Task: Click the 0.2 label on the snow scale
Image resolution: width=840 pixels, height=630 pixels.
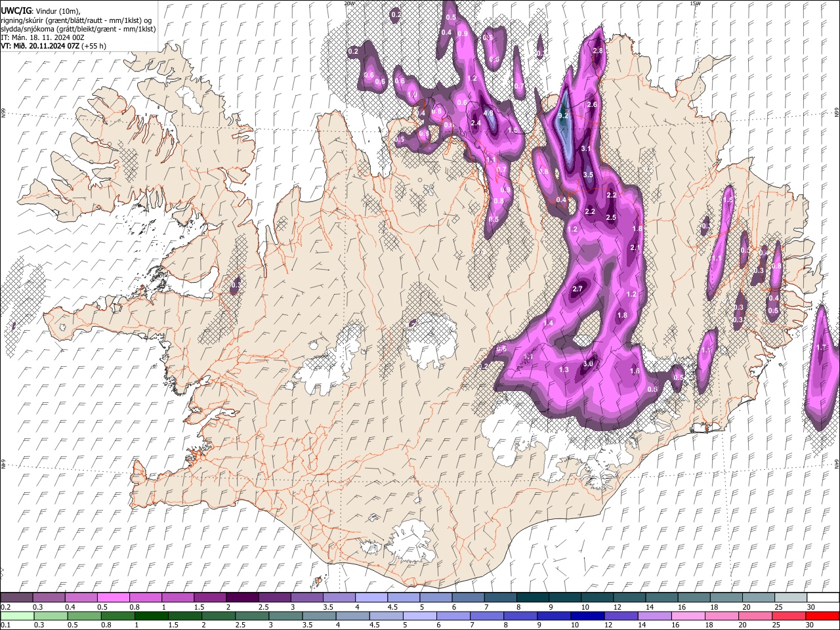Action: pos(5,607)
